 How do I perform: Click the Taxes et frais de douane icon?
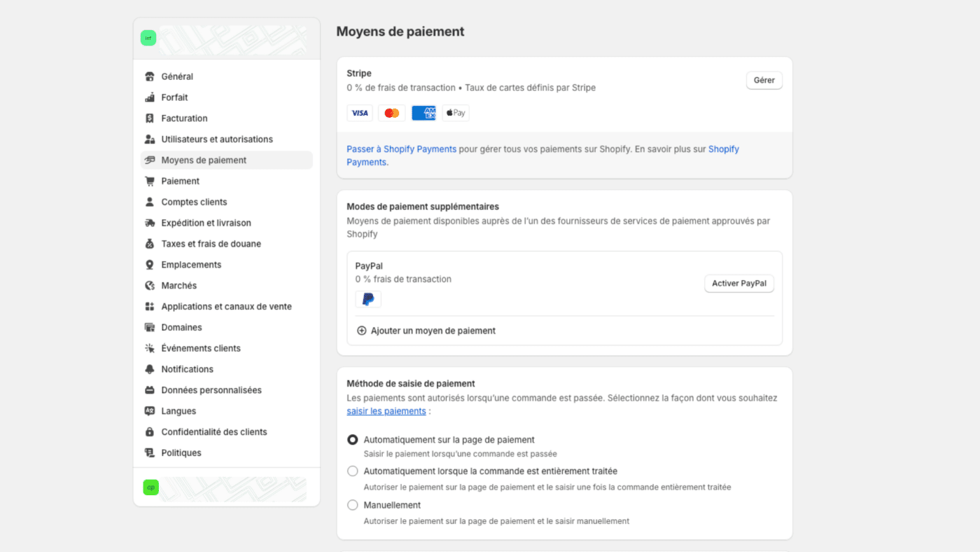tap(149, 244)
